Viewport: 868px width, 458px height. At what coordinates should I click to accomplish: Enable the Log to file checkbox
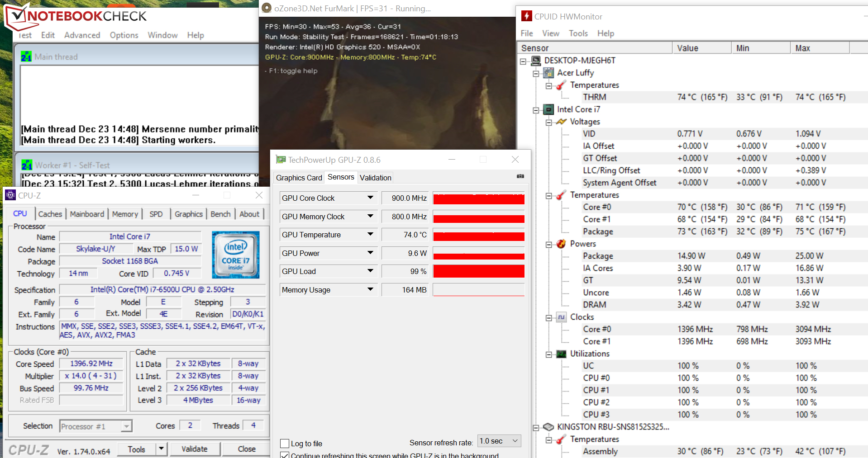click(285, 444)
